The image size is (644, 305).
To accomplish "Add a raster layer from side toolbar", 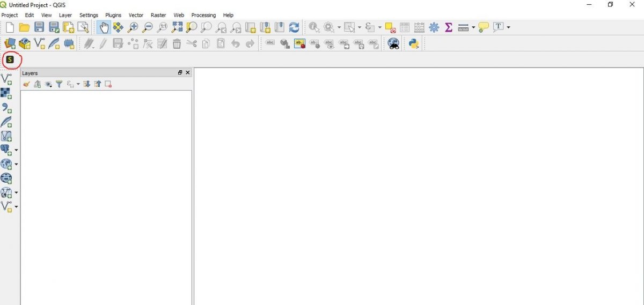I will 6,94.
